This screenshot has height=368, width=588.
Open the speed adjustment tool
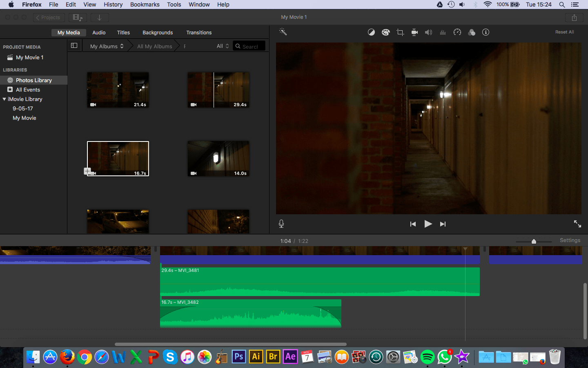pos(457,32)
